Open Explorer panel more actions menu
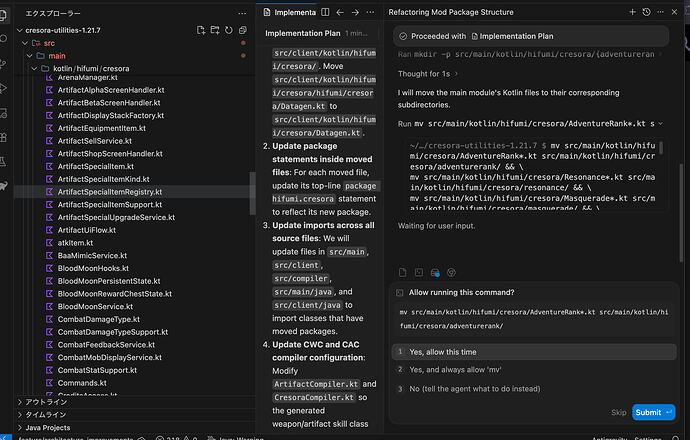The width and height of the screenshot is (690, 440). pyautogui.click(x=242, y=13)
